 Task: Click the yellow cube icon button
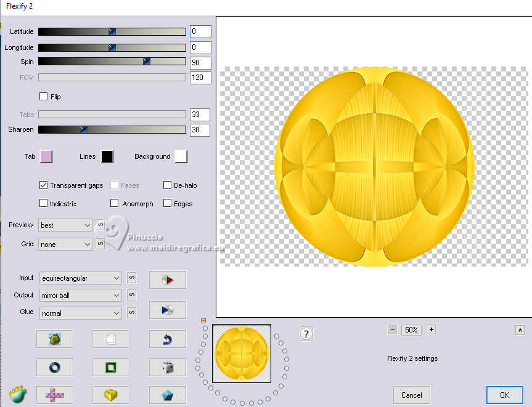pyautogui.click(x=111, y=395)
